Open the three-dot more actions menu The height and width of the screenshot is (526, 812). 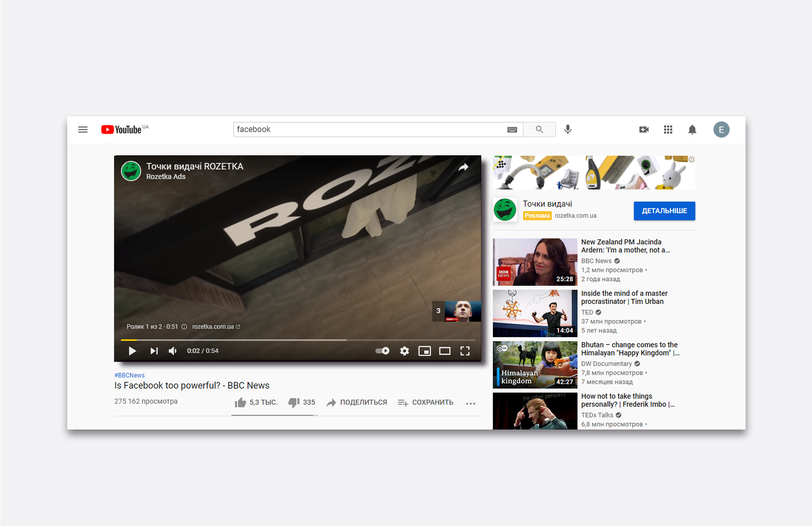click(x=471, y=403)
